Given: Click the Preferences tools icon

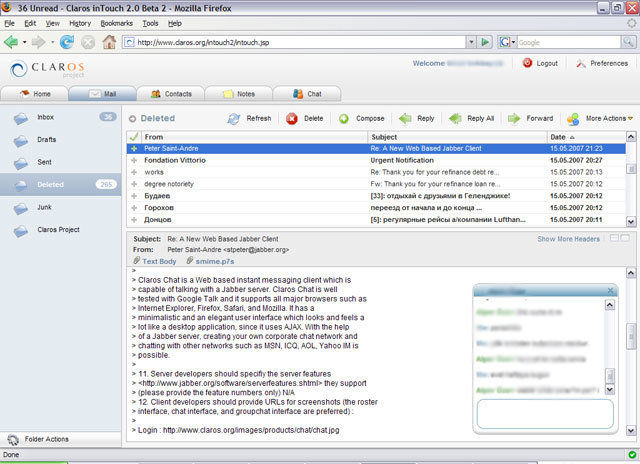Looking at the screenshot, I should 581,63.
